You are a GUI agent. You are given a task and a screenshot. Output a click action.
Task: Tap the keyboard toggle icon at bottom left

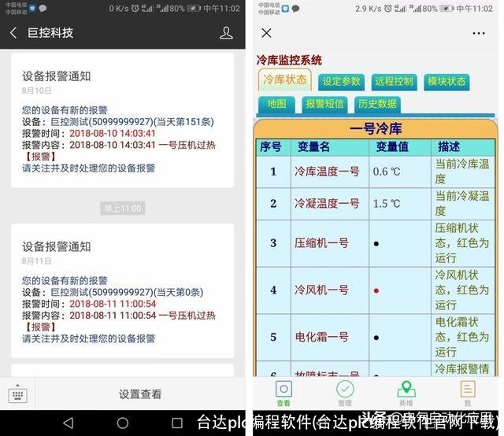pos(17,394)
